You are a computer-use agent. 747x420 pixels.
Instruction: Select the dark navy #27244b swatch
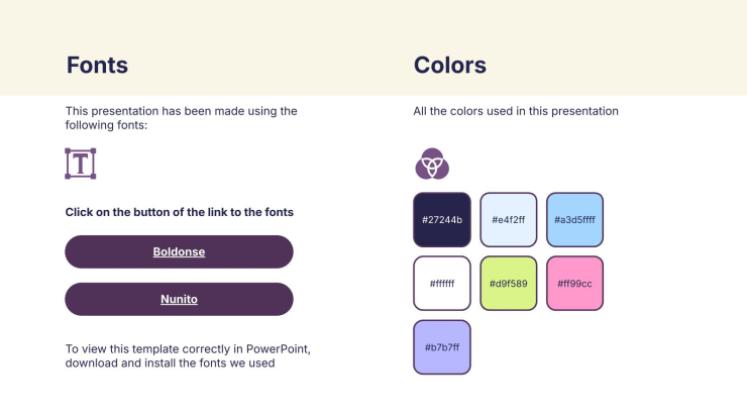[442, 220]
